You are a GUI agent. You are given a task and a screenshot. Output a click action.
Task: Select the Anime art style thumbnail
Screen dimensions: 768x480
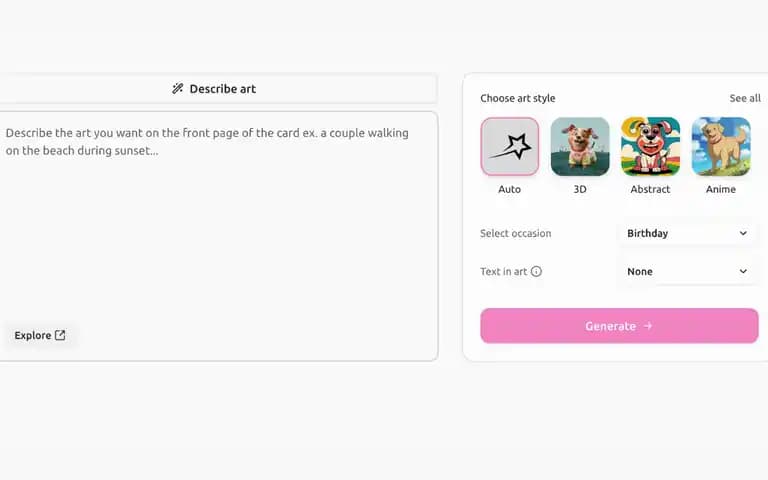(x=721, y=146)
